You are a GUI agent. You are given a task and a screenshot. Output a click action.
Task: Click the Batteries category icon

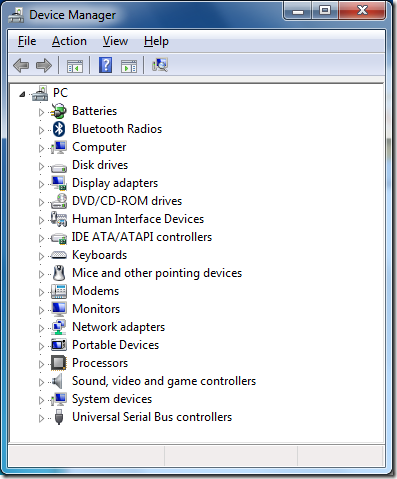coord(59,111)
